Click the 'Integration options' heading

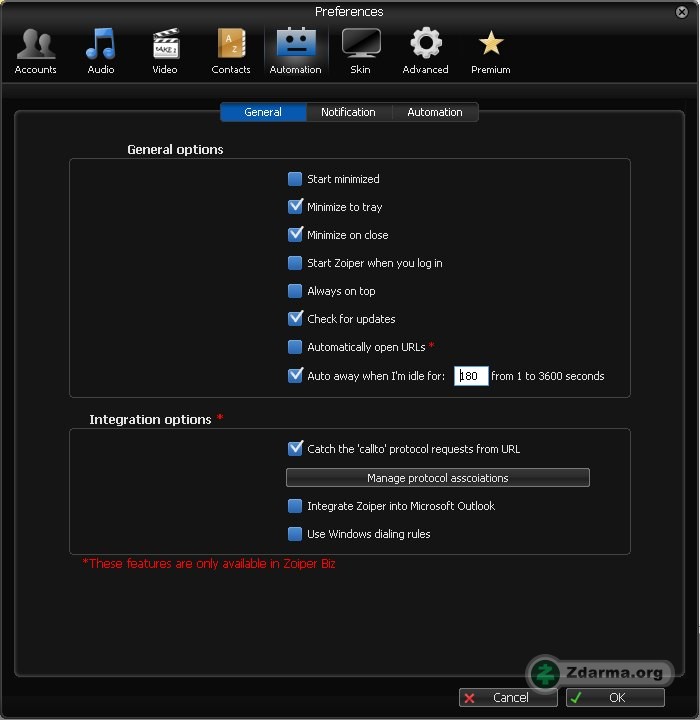(150, 419)
